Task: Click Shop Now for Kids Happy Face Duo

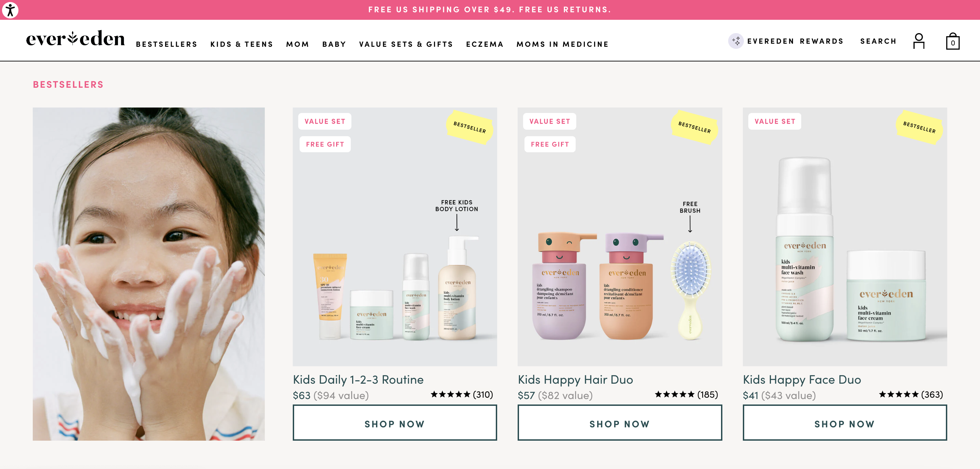Action: point(845,423)
